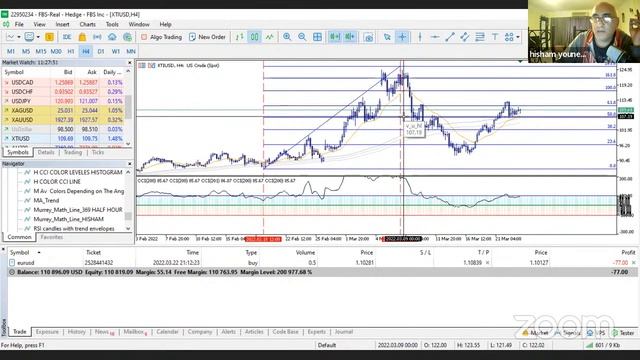Select the XTIUSD row in Market Watch
Screen dimensions: 640x360
(x=64, y=139)
